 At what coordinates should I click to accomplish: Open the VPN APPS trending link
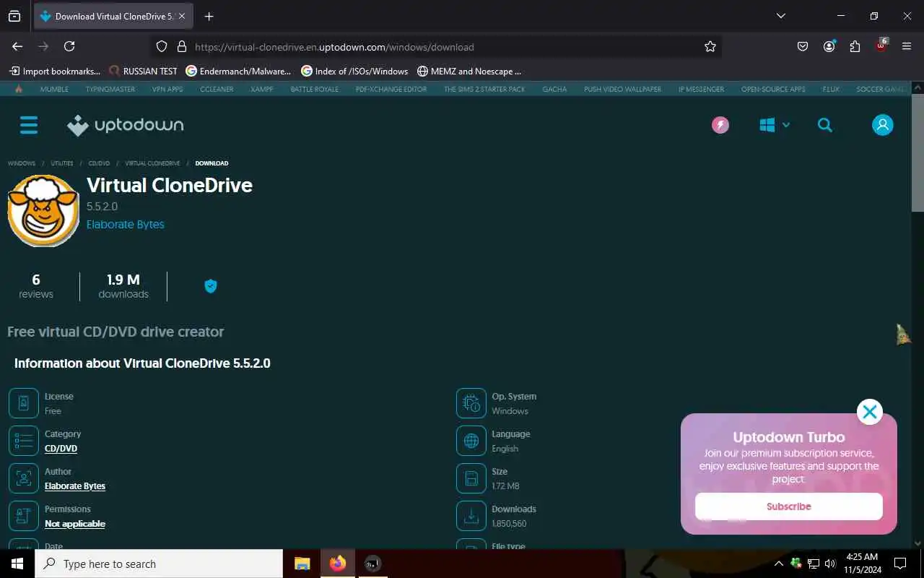(167, 89)
